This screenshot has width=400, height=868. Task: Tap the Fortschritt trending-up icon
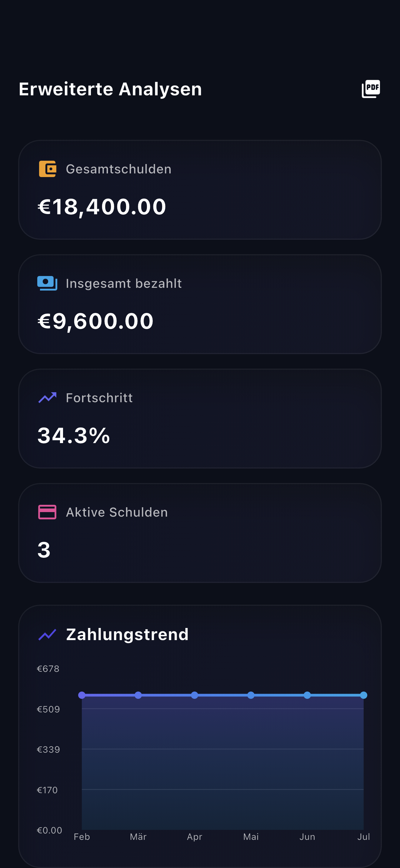[x=48, y=398]
